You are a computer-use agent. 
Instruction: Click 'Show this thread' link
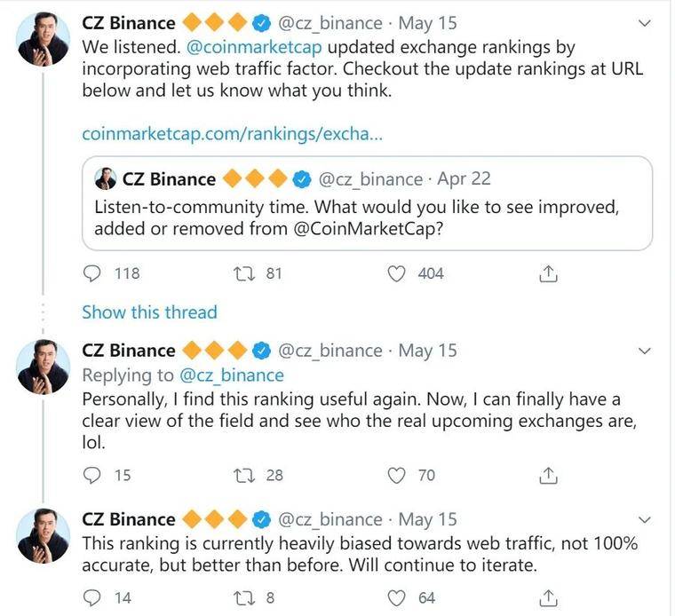[x=149, y=312]
